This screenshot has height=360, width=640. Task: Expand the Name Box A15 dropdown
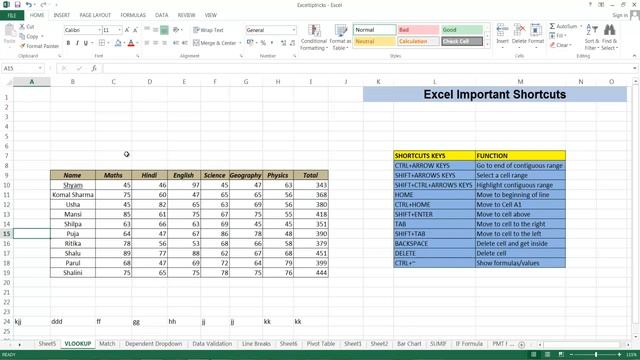click(40, 68)
